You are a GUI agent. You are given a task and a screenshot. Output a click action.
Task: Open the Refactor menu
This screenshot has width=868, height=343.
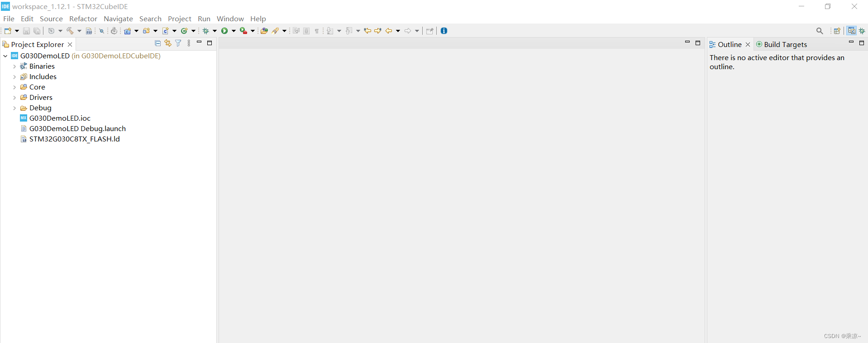[x=83, y=19]
